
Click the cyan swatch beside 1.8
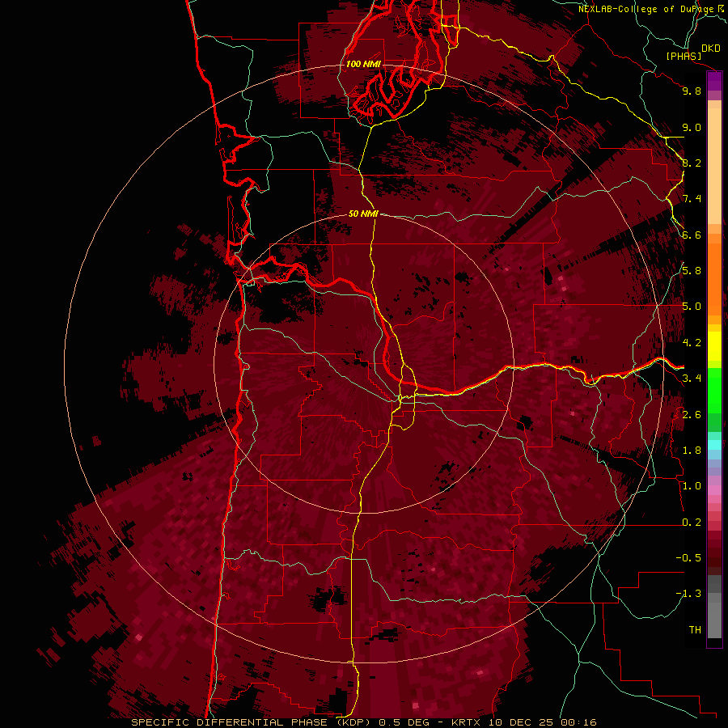[714, 445]
